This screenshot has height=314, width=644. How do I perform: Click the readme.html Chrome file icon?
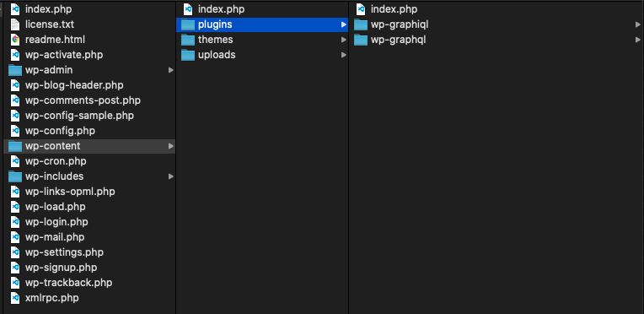pyautogui.click(x=15, y=40)
